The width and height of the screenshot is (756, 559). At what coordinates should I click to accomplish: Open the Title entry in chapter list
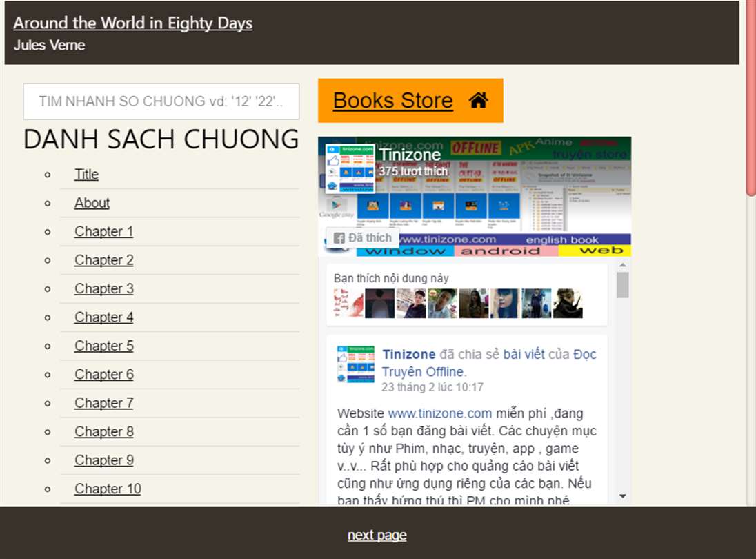(x=87, y=174)
